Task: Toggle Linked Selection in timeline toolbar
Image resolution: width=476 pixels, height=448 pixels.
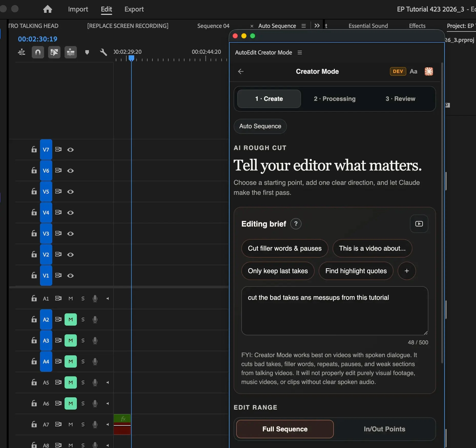Action: point(54,52)
